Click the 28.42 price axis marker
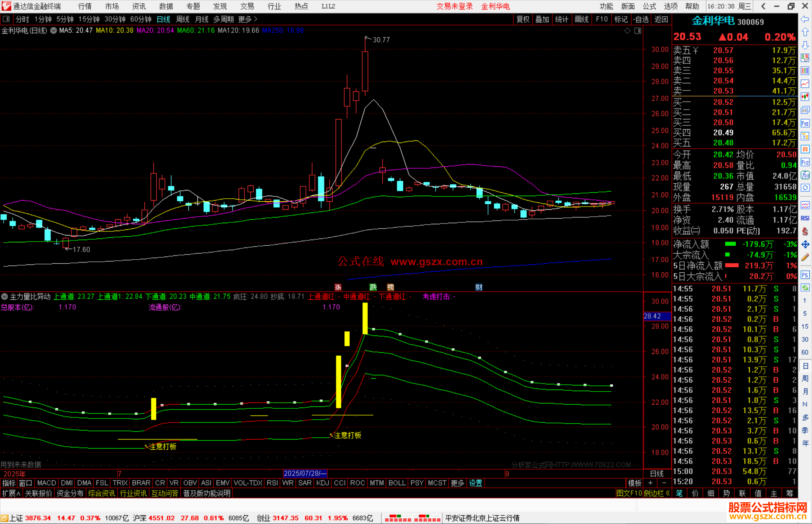This screenshot has width=812, height=524. point(657,316)
